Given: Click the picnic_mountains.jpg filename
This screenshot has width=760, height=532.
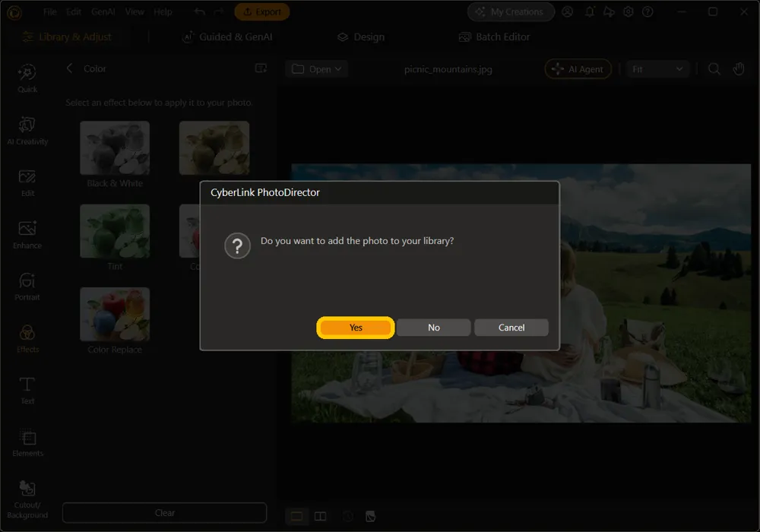Looking at the screenshot, I should [x=448, y=69].
